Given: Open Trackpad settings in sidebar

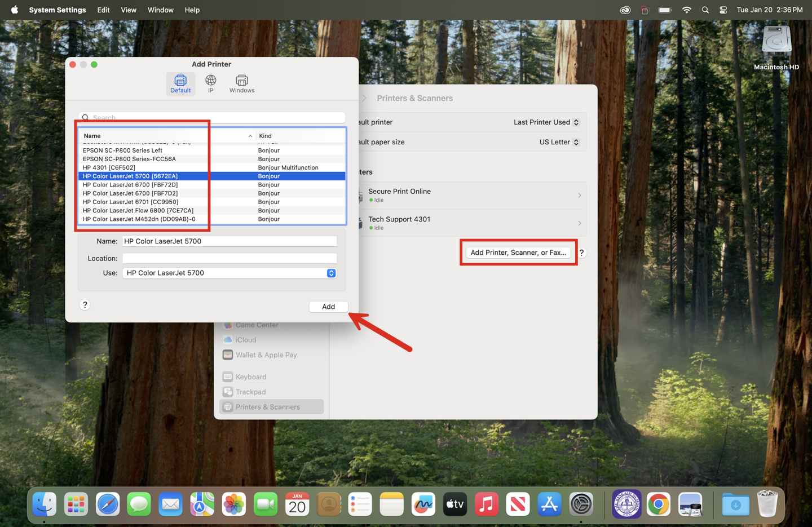Looking at the screenshot, I should (x=271, y=392).
